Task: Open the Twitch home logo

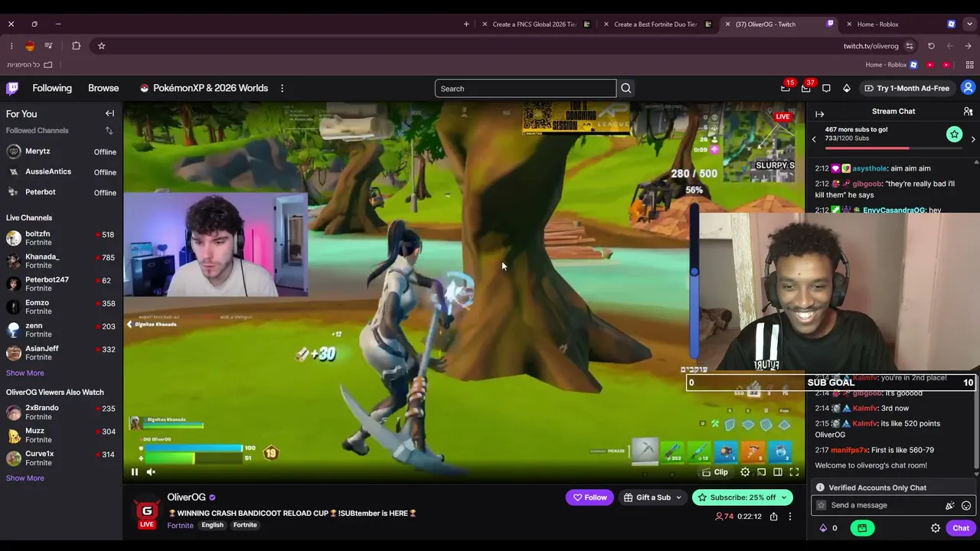Action: 12,88
